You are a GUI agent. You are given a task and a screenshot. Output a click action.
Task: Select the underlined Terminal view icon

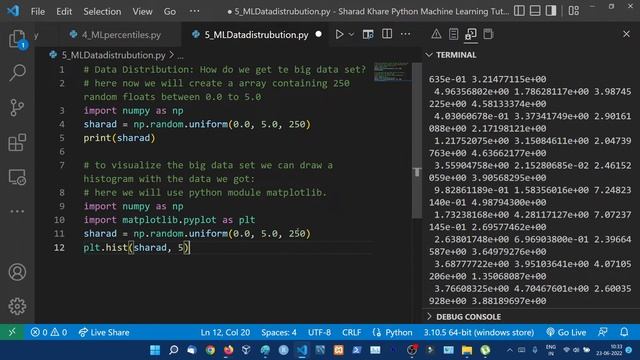[x=471, y=34]
